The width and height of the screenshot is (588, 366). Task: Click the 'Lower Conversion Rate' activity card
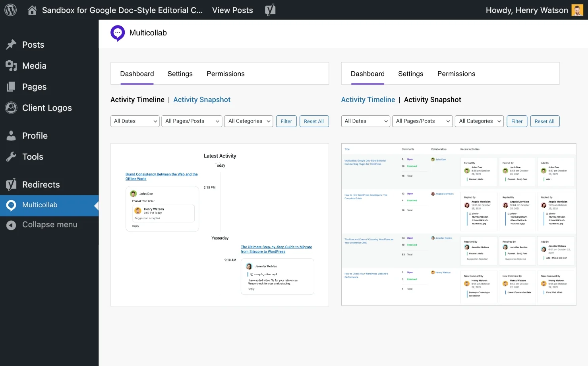(517, 287)
